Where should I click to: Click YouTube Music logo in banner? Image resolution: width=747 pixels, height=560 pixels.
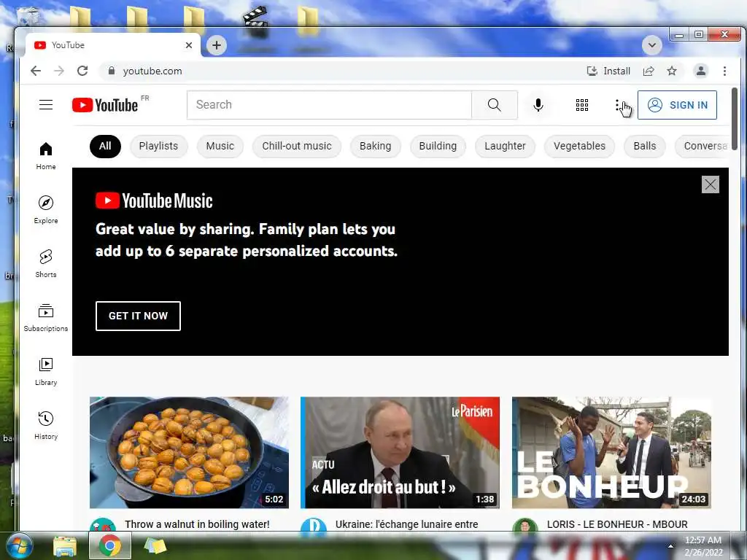point(155,201)
